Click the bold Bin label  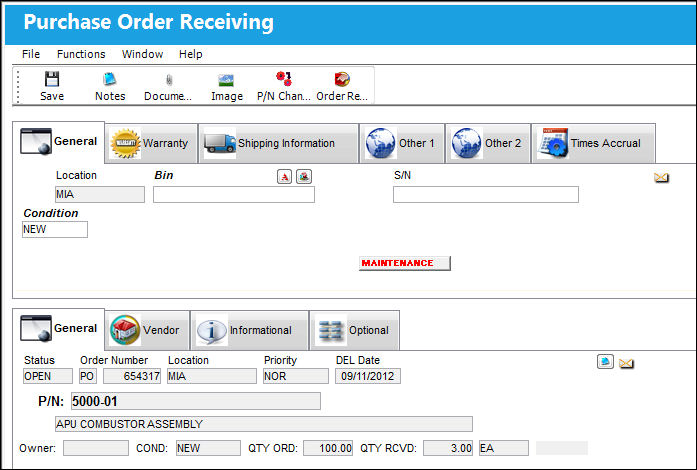164,175
